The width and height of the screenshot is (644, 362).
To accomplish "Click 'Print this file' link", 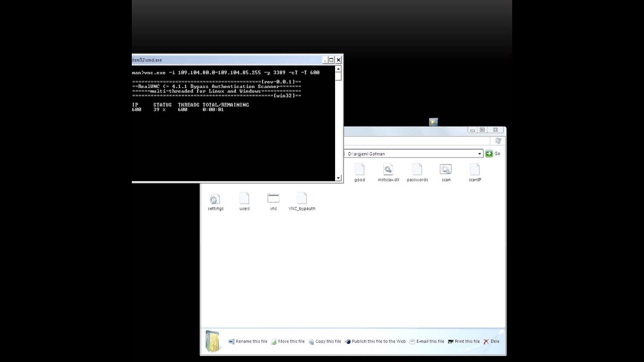I will pyautogui.click(x=463, y=341).
